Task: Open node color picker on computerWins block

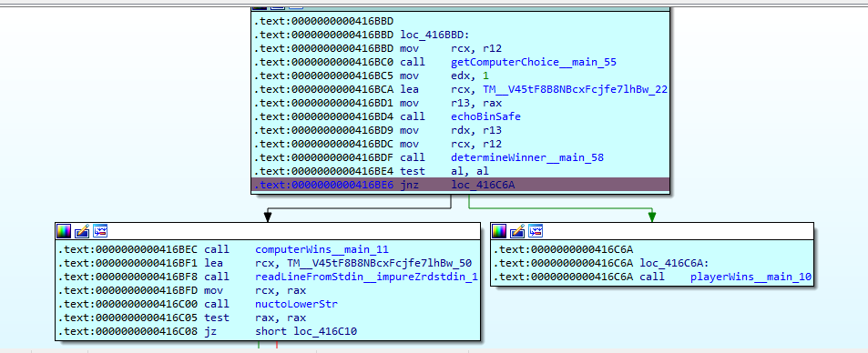Action: click(x=65, y=231)
